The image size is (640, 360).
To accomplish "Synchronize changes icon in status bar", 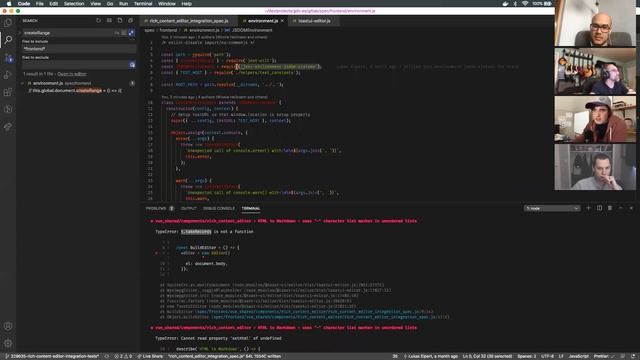I will (107, 356).
